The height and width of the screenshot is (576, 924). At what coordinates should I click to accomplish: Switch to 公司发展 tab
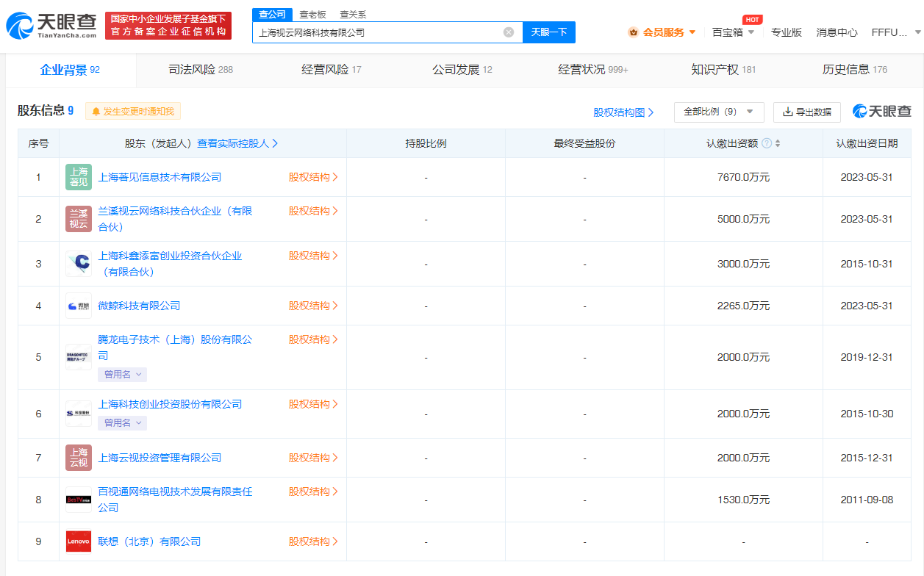462,70
